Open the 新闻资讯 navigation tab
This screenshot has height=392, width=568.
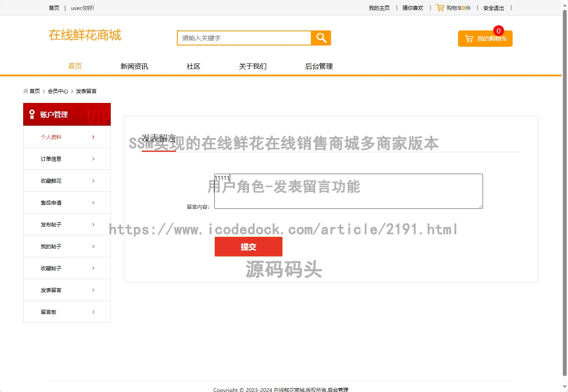tap(134, 66)
